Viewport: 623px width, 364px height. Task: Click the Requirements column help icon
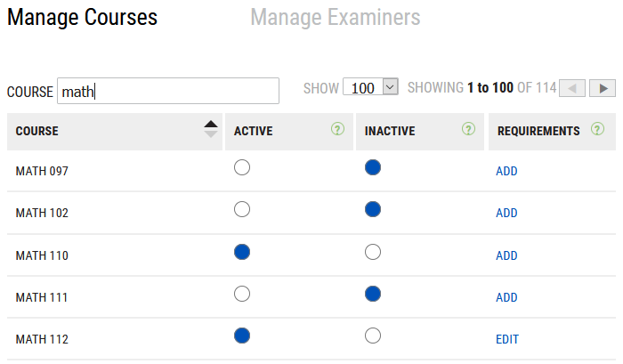coord(597,130)
